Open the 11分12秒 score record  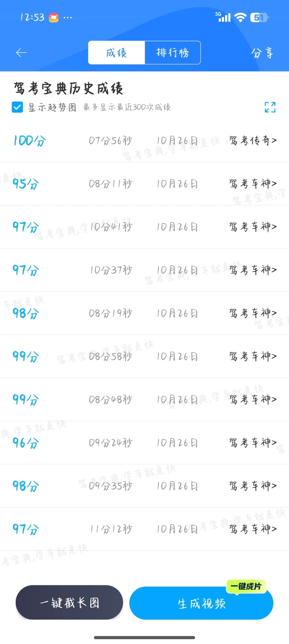click(111, 529)
